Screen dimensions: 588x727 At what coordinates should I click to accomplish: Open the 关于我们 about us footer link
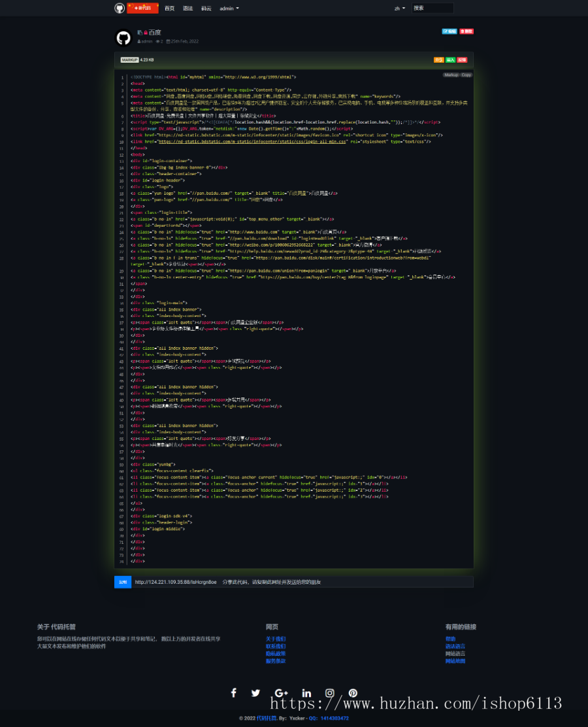(276, 639)
